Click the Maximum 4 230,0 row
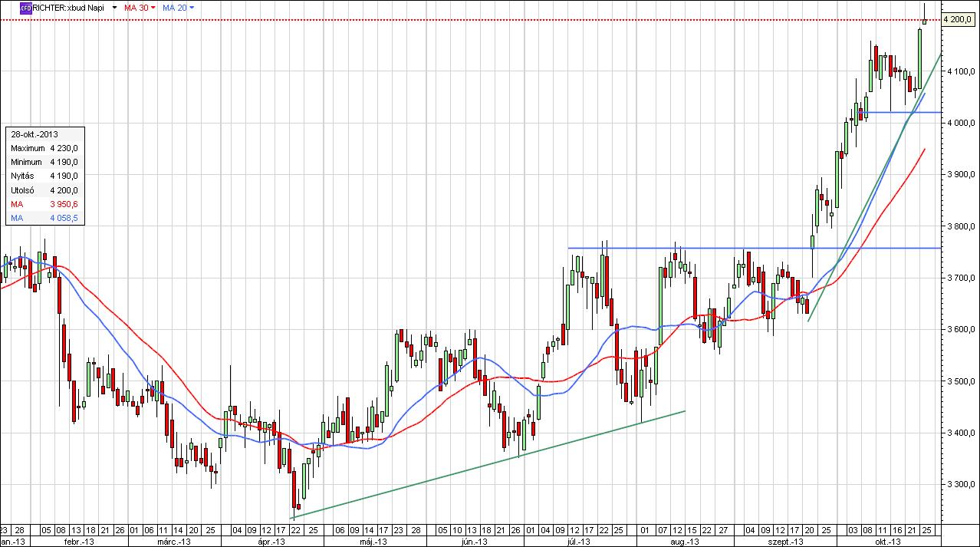 pyautogui.click(x=44, y=148)
